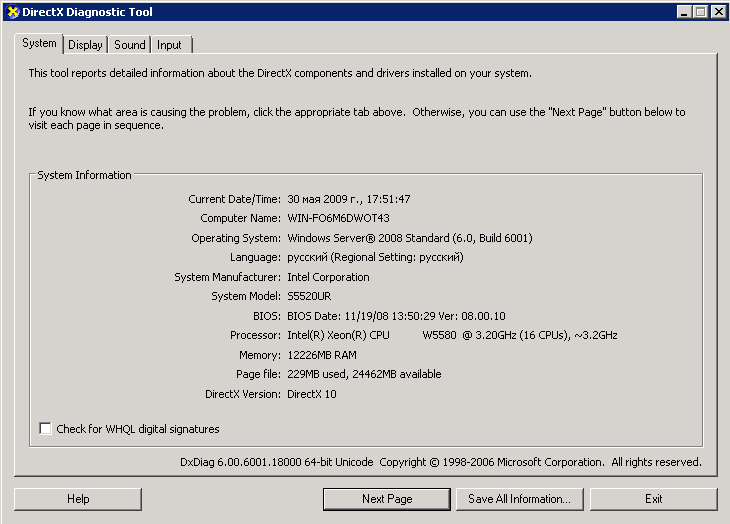This screenshot has height=524, width=730.
Task: Click the date value 30 мая 2009 г., 17:51:47
Action: (349, 199)
